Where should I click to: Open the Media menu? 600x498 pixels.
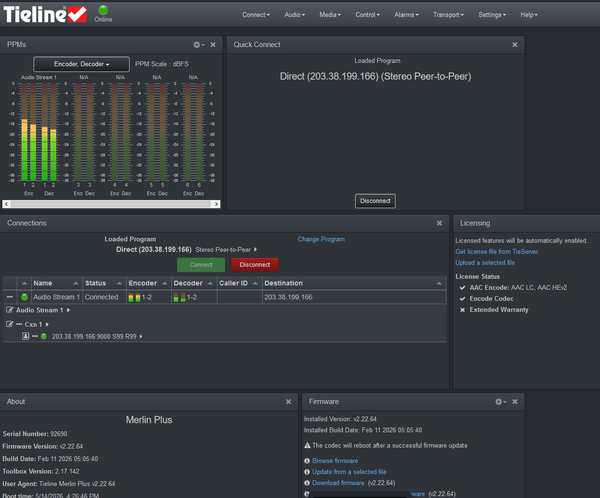[x=330, y=15]
